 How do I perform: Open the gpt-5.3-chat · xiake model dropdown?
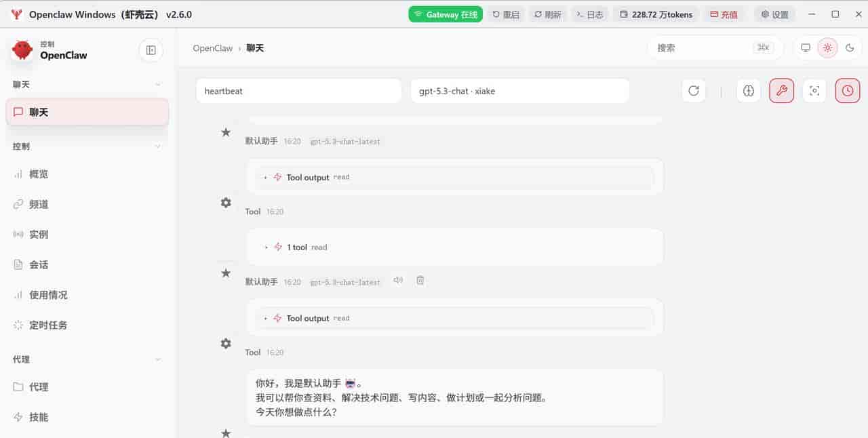click(x=520, y=91)
